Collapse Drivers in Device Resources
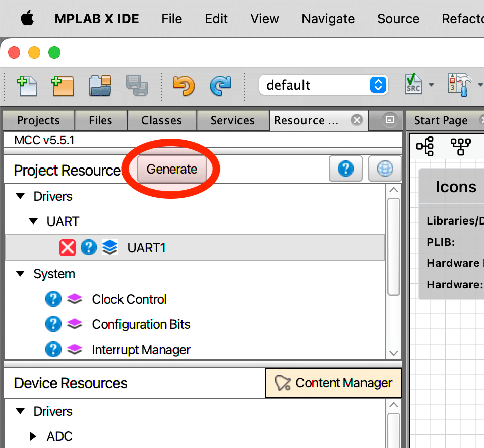Viewport: 484px width, 448px height. (x=20, y=411)
